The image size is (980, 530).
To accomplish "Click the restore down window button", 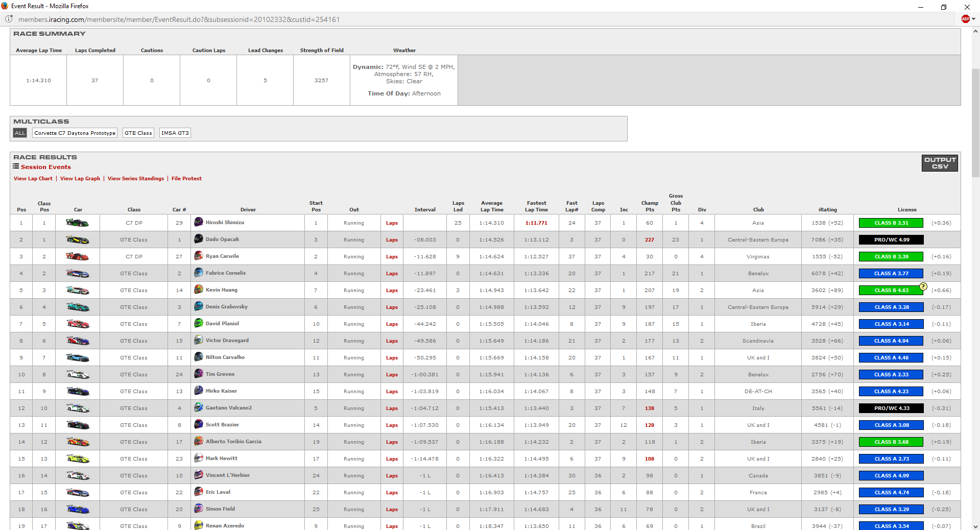I will (x=944, y=7).
